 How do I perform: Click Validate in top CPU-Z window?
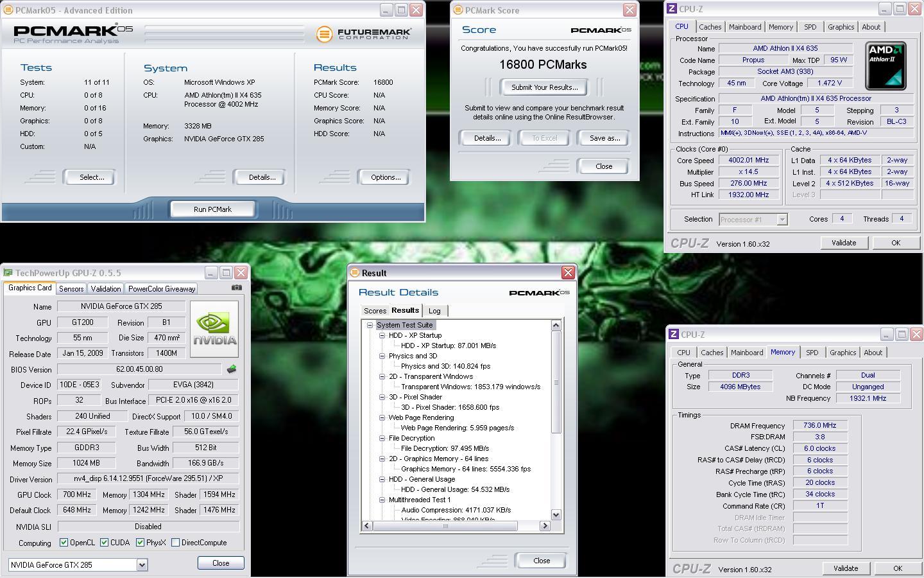[843, 243]
